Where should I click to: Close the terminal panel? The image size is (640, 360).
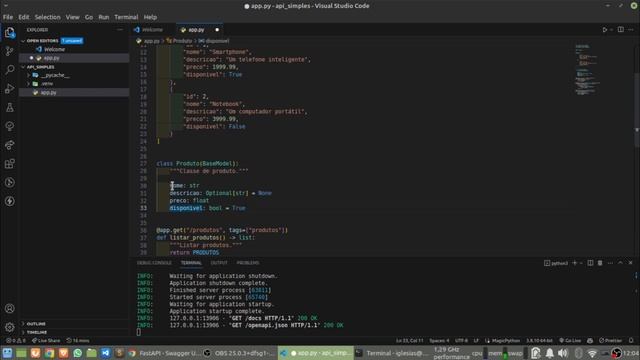point(631,263)
